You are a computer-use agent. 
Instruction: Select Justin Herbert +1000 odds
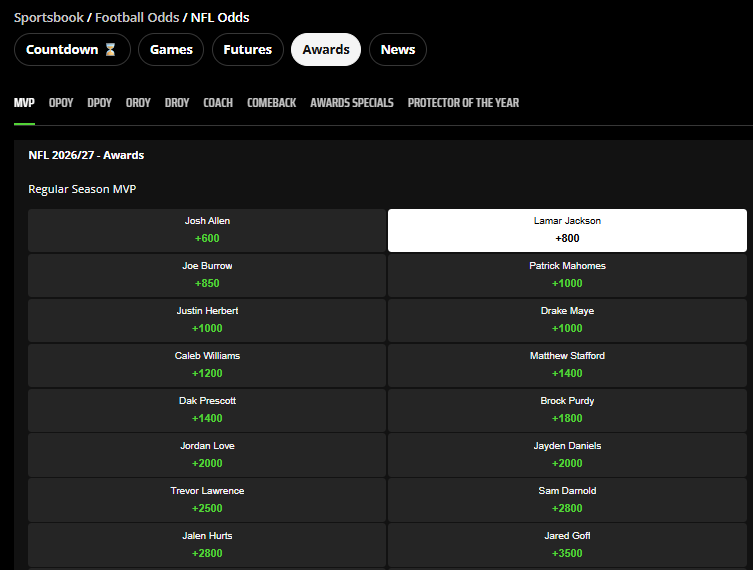pyautogui.click(x=207, y=320)
